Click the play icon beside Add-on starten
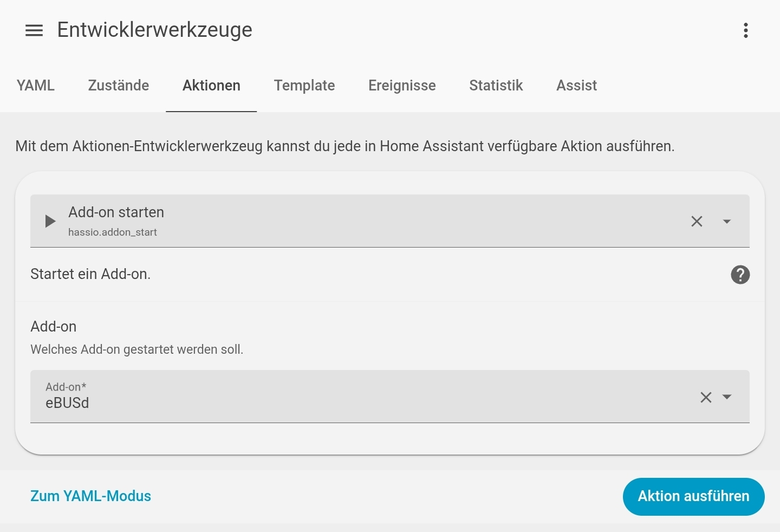 point(50,221)
